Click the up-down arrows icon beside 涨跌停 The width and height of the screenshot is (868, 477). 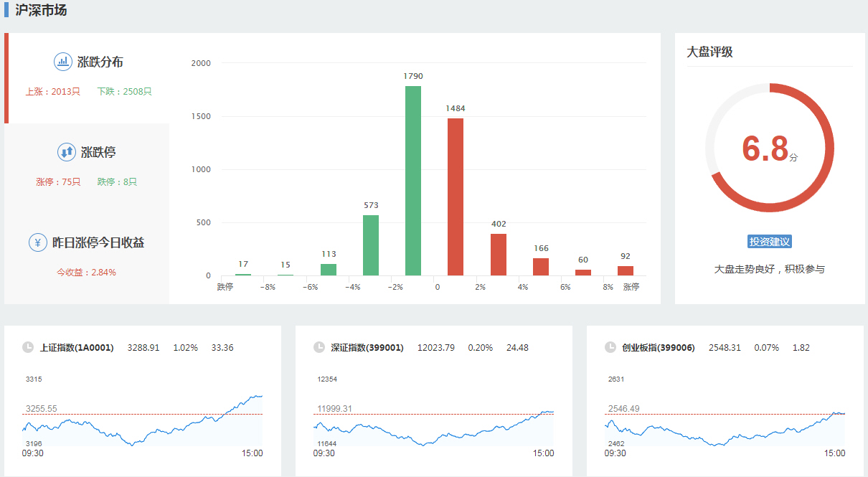pyautogui.click(x=66, y=152)
